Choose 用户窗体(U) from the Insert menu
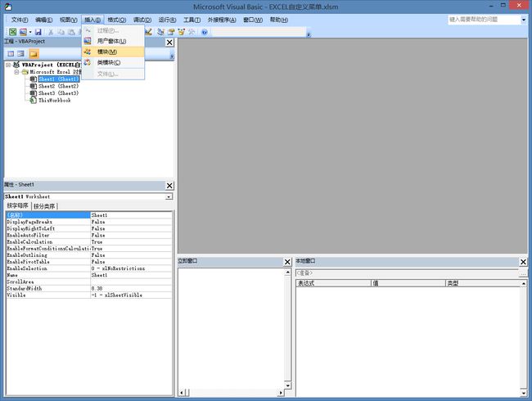Image resolution: width=532 pixels, height=401 pixels. (113, 41)
